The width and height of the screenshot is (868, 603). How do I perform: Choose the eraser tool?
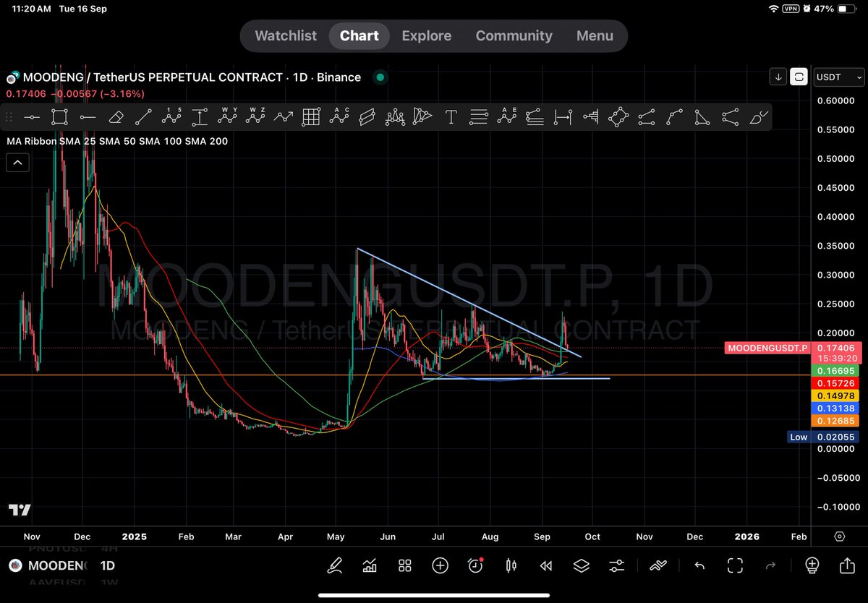click(116, 116)
